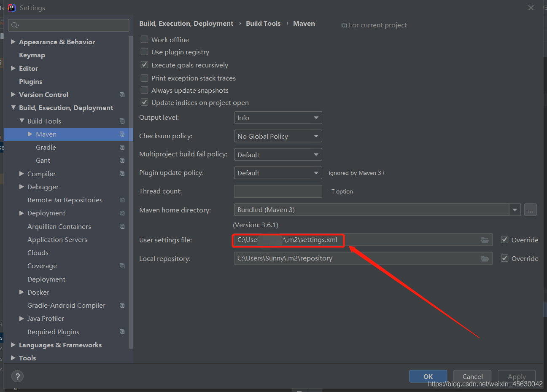Image resolution: width=547 pixels, height=392 pixels.
Task: Select Clouds settings page
Action: 38,253
